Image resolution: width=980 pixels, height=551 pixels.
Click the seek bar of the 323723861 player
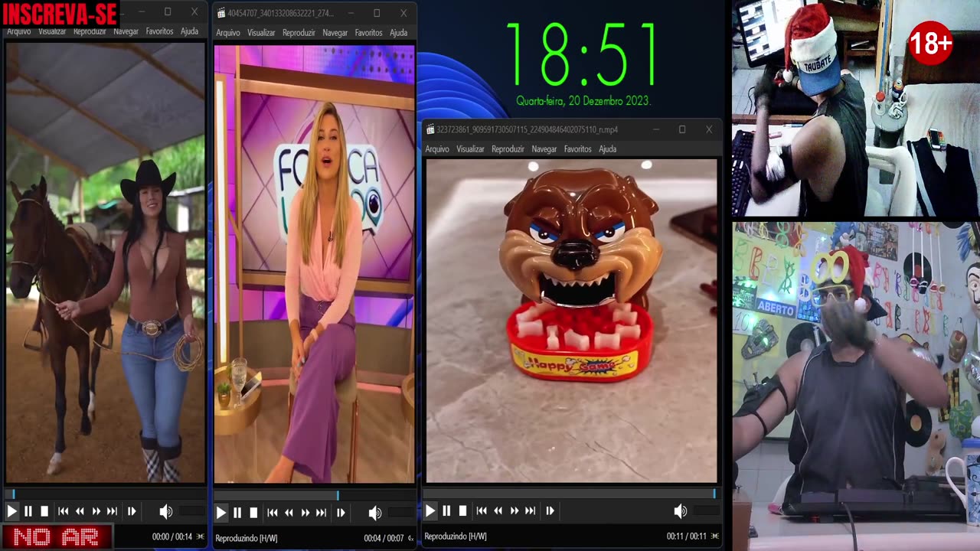pyautogui.click(x=570, y=494)
